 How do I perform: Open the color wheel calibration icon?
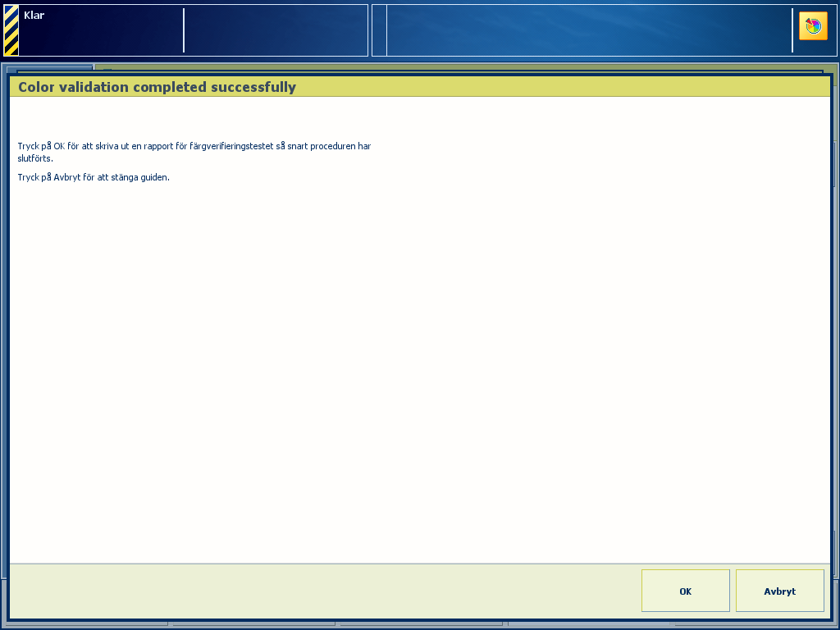tap(813, 26)
